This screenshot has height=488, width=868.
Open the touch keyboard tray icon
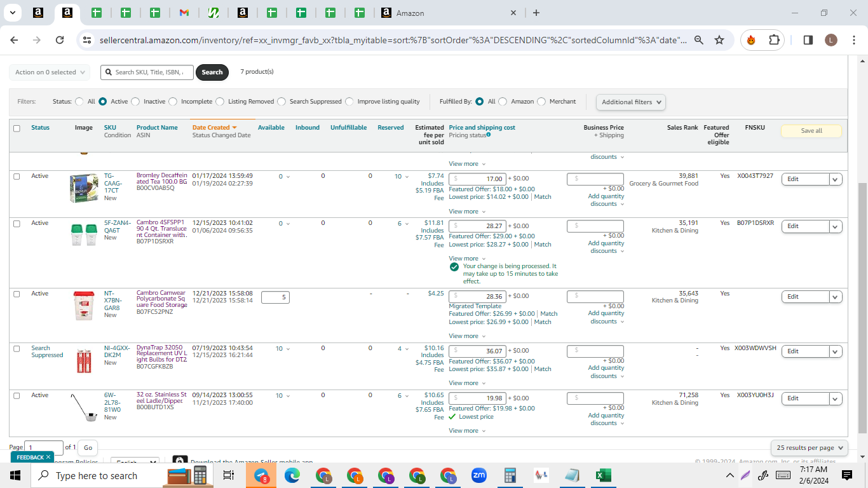click(x=783, y=475)
